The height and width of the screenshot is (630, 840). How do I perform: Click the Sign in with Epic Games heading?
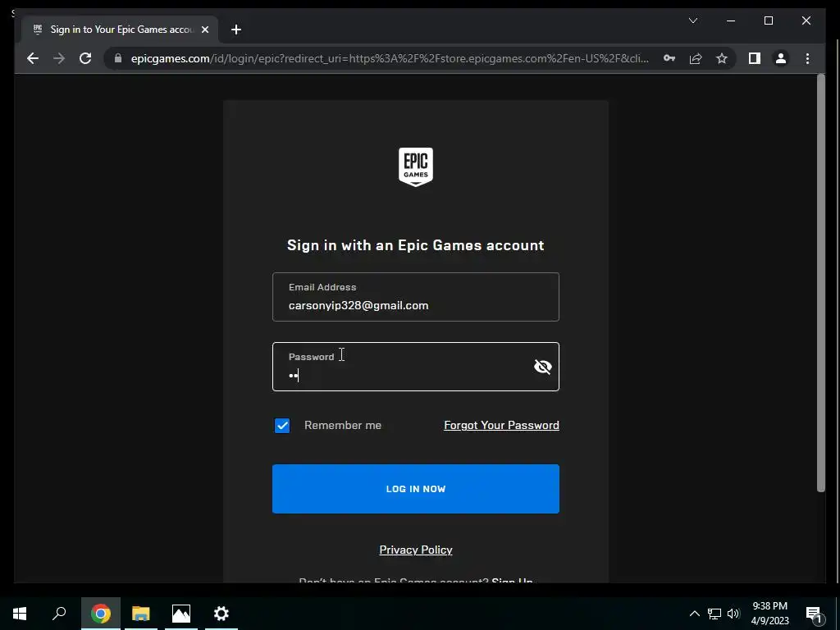point(416,245)
